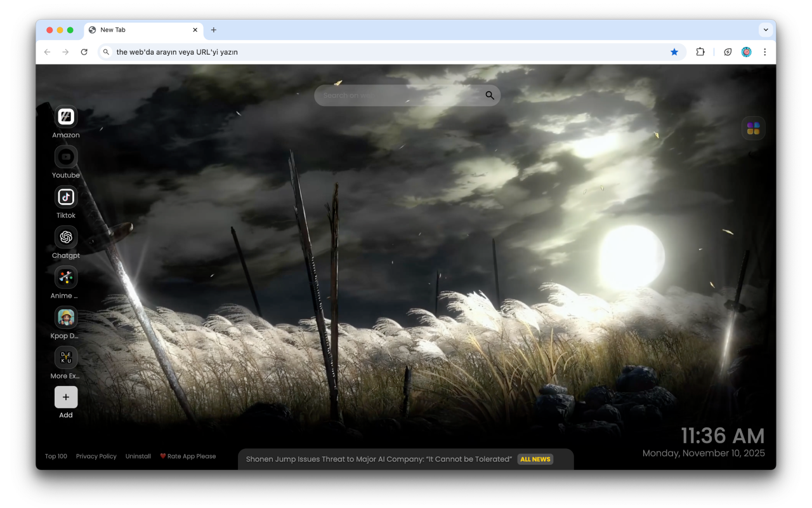Click Rate App Please link
812x508 pixels.
[x=188, y=456]
